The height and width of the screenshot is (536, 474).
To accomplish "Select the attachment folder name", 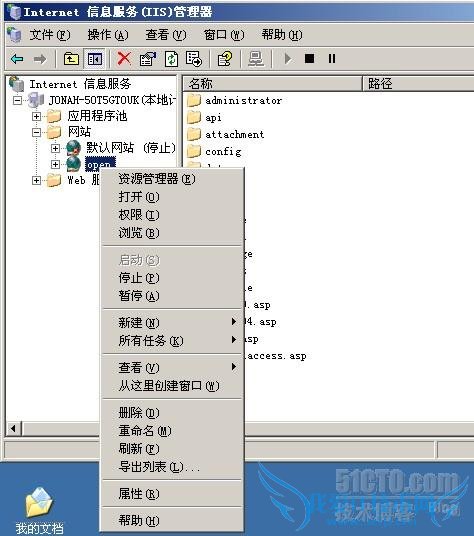I will (234, 134).
